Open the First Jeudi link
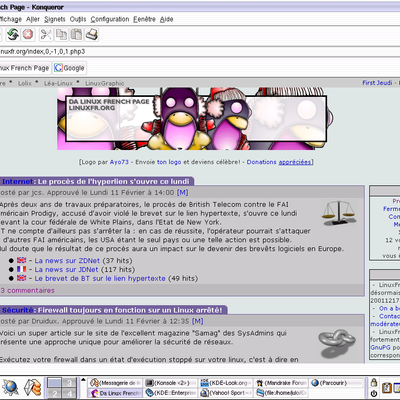This screenshot has height=400, width=400. click(377, 83)
